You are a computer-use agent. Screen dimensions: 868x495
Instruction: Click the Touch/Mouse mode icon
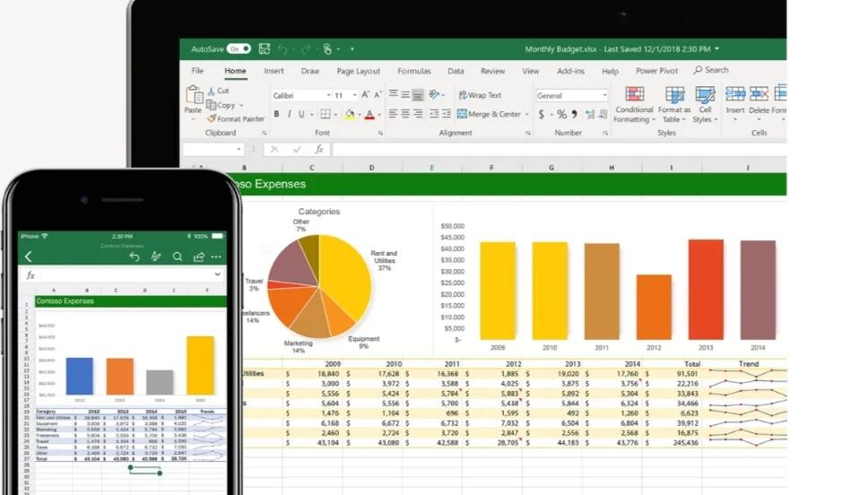click(x=327, y=49)
